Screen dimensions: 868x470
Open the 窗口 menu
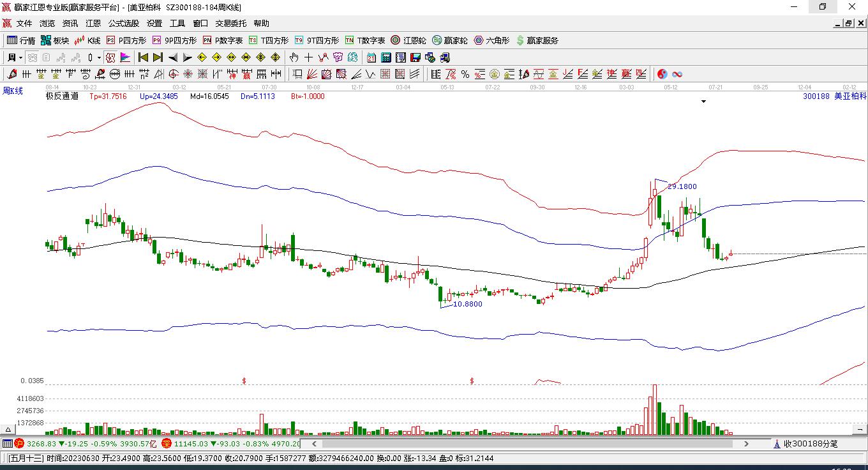(200, 24)
